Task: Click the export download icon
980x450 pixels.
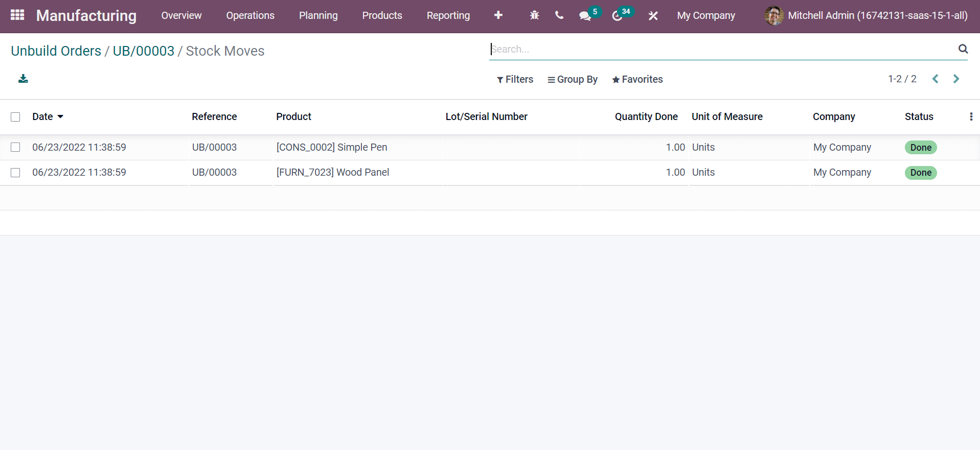Action: pyautogui.click(x=23, y=79)
